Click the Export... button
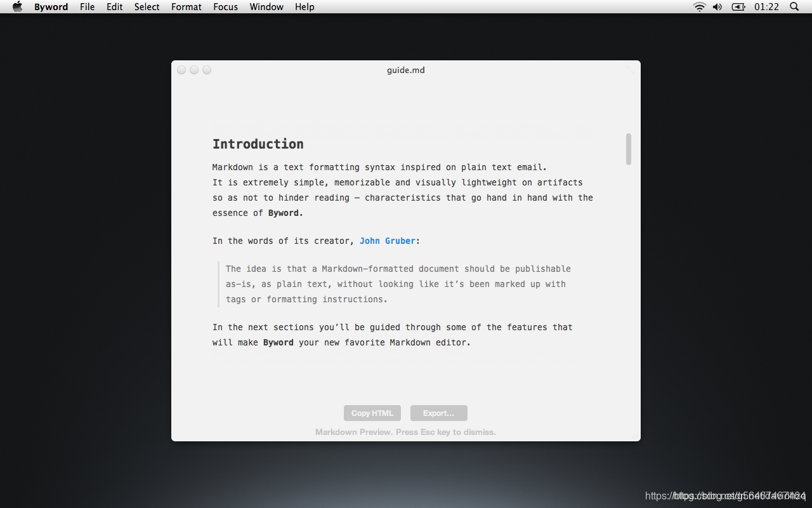This screenshot has width=812, height=508. pyautogui.click(x=439, y=413)
